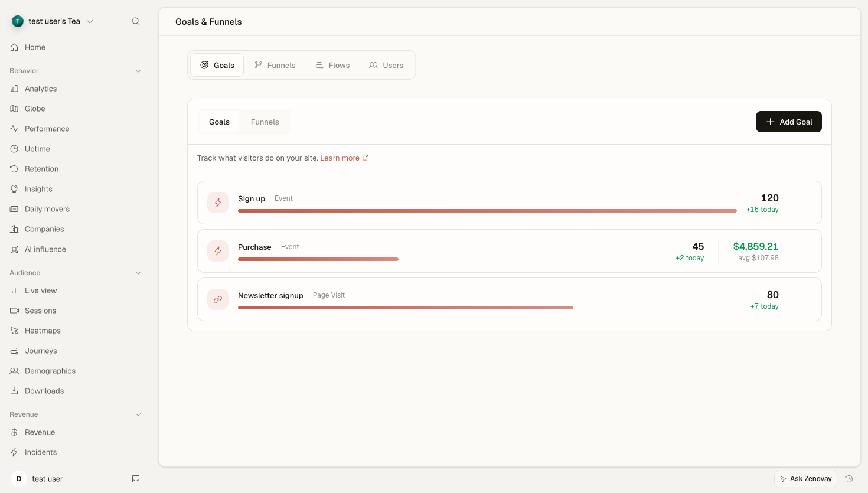Viewport: 868px width, 493px height.
Task: Click the Ask Zenovay button
Action: click(805, 479)
